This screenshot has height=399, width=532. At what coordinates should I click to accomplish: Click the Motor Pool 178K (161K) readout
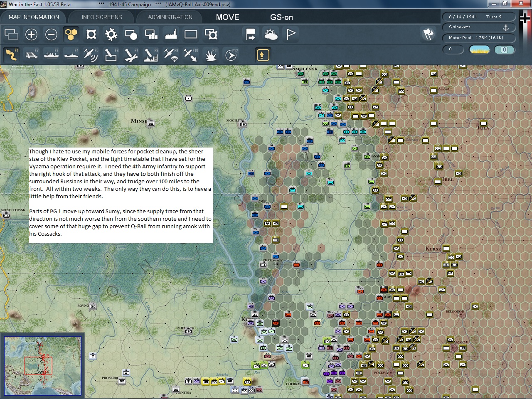click(x=478, y=38)
